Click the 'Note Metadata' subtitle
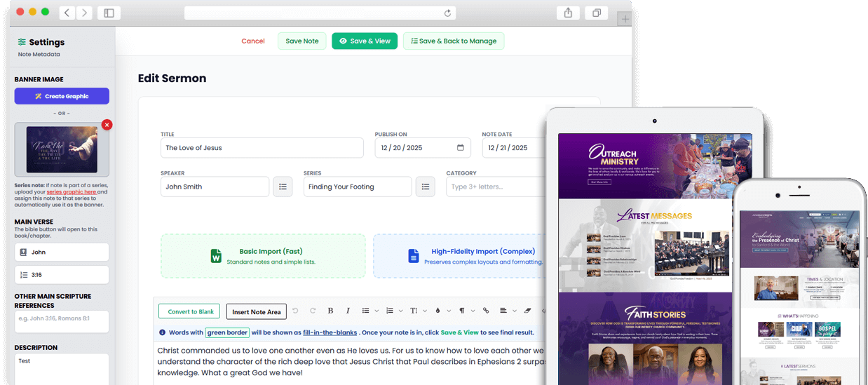The height and width of the screenshot is (385, 868). click(x=39, y=54)
